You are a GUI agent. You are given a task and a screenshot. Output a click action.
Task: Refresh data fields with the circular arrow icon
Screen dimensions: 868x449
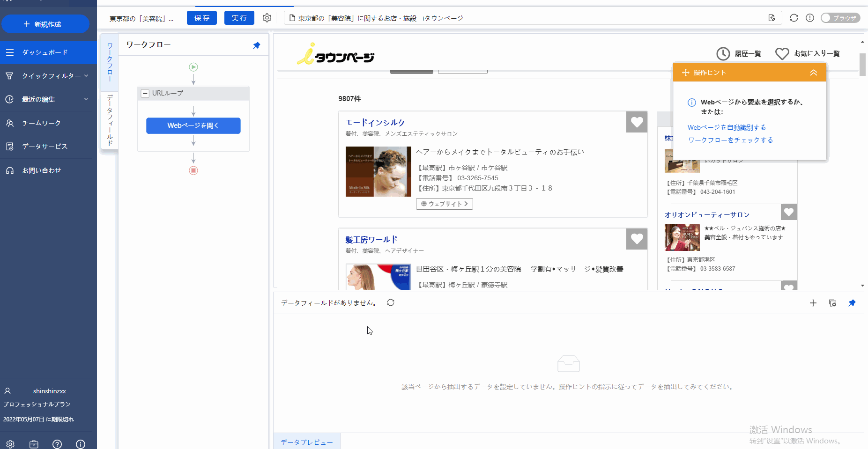pos(391,303)
